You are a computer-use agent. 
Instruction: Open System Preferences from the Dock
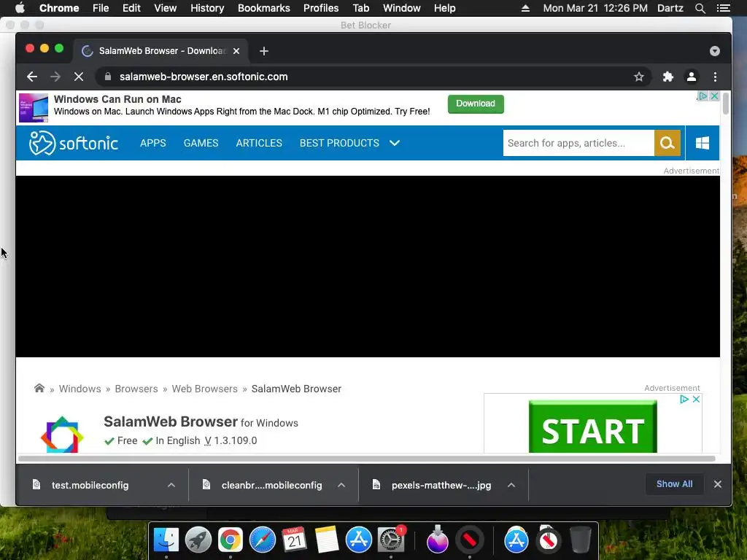click(391, 540)
